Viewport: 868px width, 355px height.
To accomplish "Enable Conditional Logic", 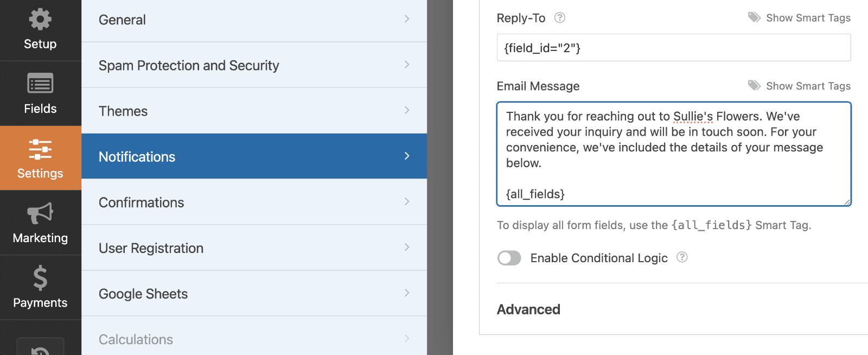I will pos(509,258).
